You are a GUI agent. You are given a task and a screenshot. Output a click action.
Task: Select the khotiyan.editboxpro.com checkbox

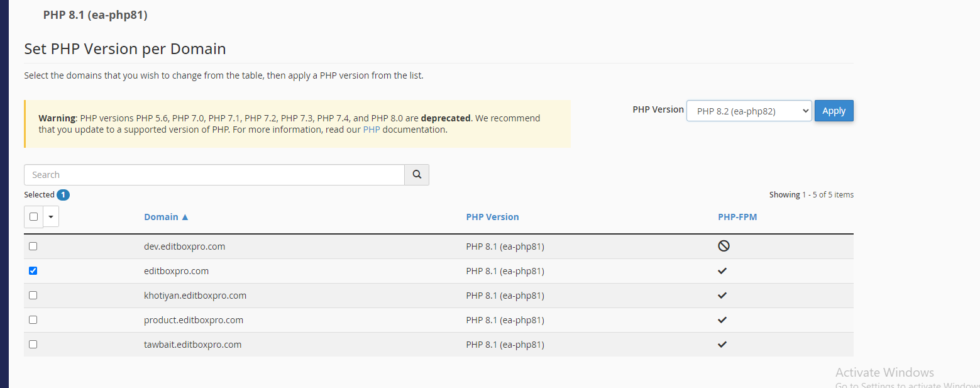coord(33,296)
